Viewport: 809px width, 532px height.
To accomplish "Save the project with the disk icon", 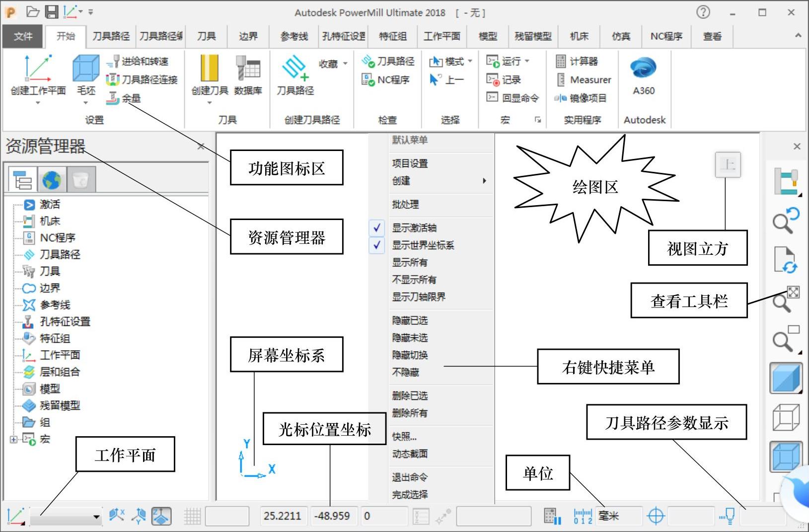I will point(52,11).
